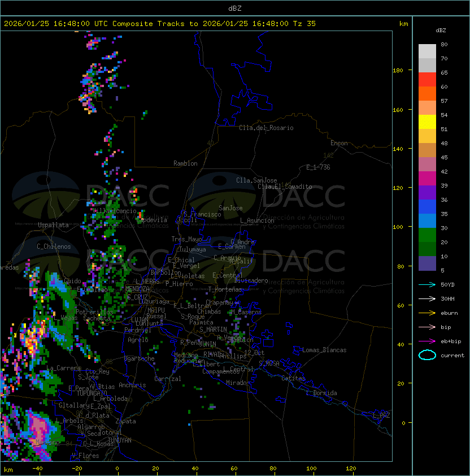470x476 pixels.
Task: Click the 'La_Carrera' map label
Action: (64, 368)
